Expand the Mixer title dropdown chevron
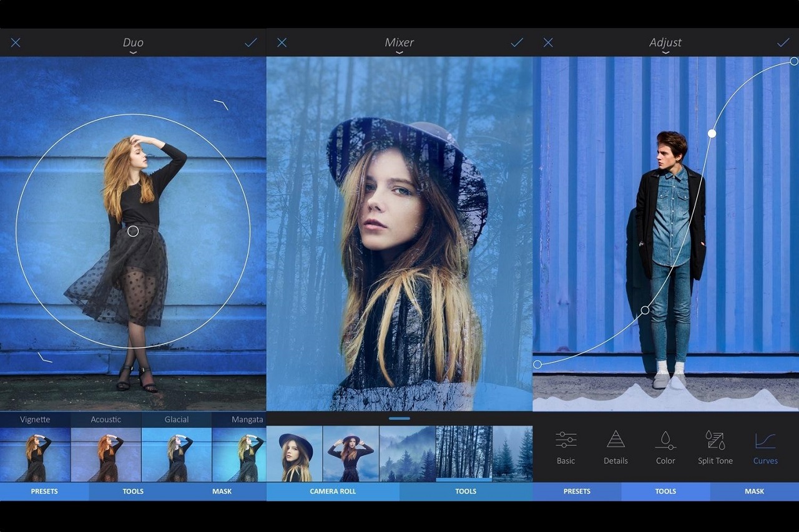 tap(399, 53)
